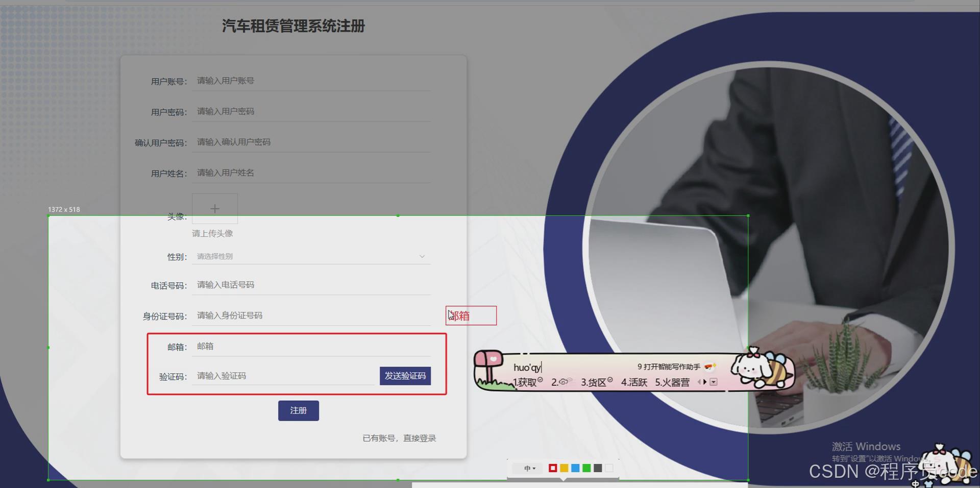Click the red 邮箱 annotation text box
The width and height of the screenshot is (980, 488).
pos(471,315)
